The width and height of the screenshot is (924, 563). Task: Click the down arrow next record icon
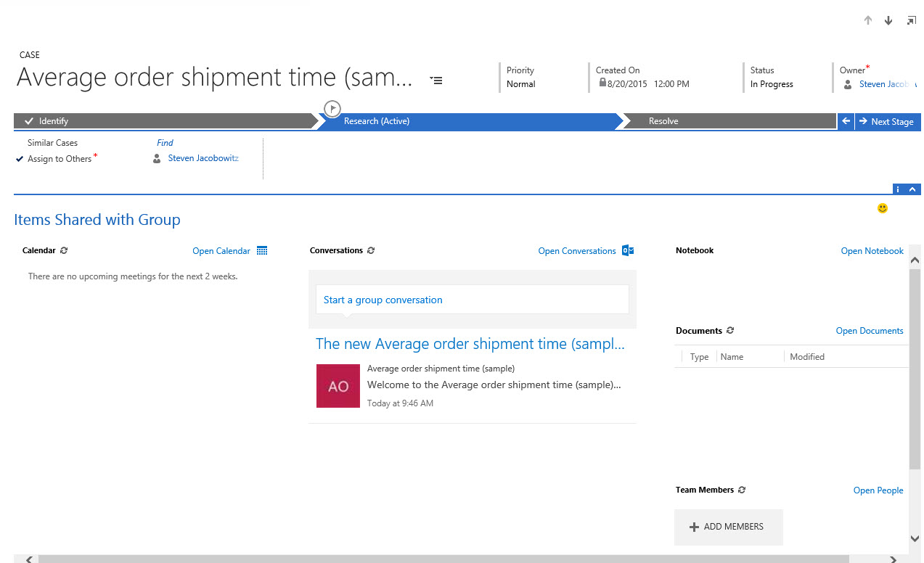click(x=888, y=21)
